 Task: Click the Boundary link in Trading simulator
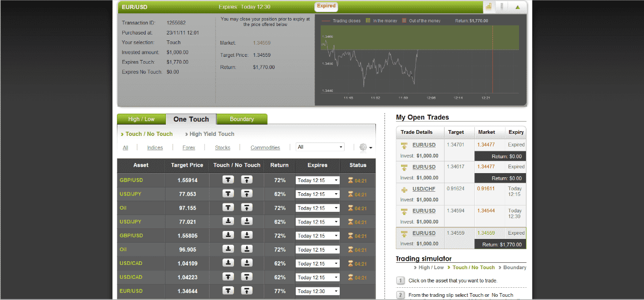pos(515,268)
